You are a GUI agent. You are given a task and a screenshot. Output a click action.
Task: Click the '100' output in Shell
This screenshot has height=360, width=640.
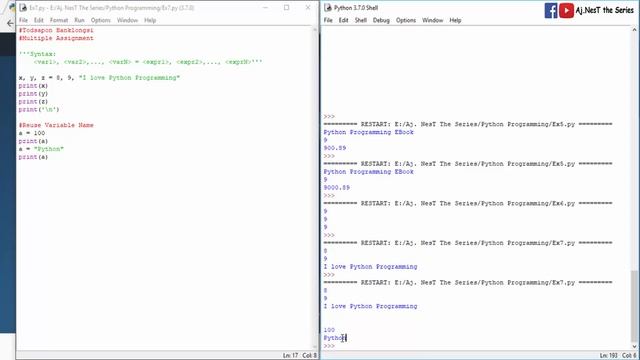[x=329, y=330]
